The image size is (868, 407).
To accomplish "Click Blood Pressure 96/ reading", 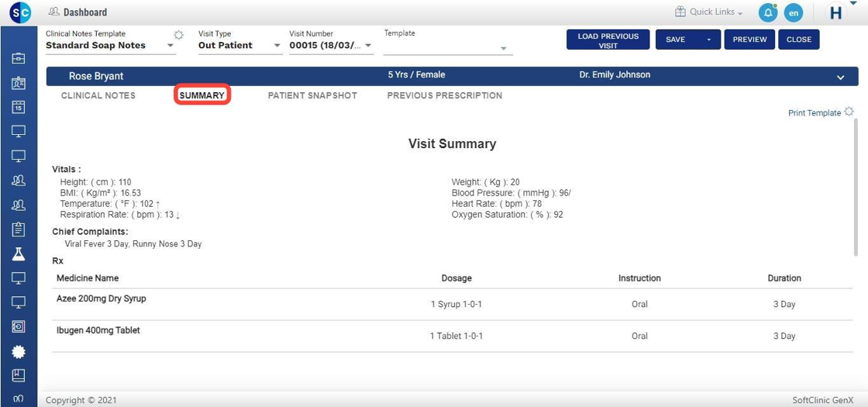I will (511, 193).
